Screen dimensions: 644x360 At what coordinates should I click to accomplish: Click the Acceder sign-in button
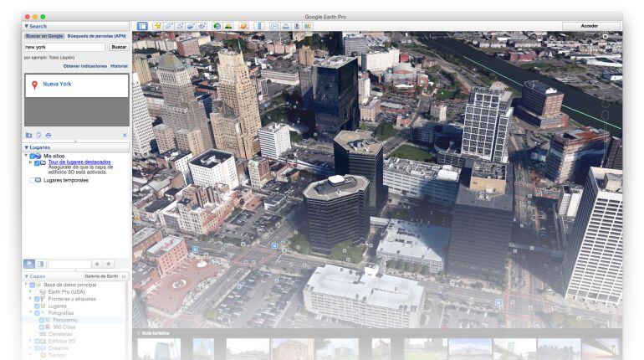(x=589, y=26)
